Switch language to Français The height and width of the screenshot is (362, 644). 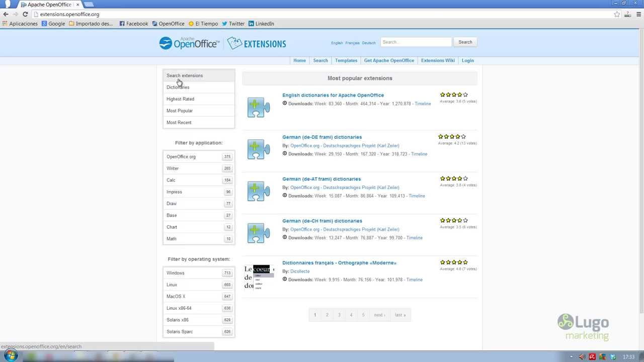pyautogui.click(x=352, y=43)
